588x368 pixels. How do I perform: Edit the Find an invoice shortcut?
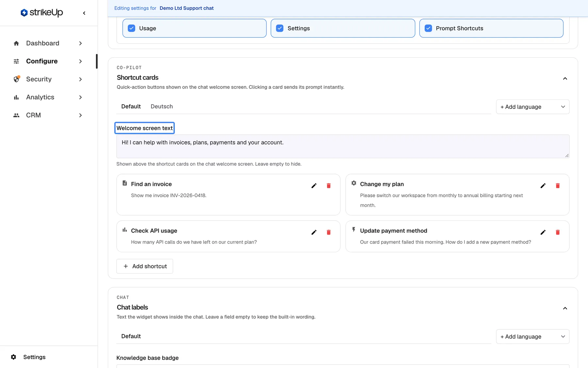point(314,186)
